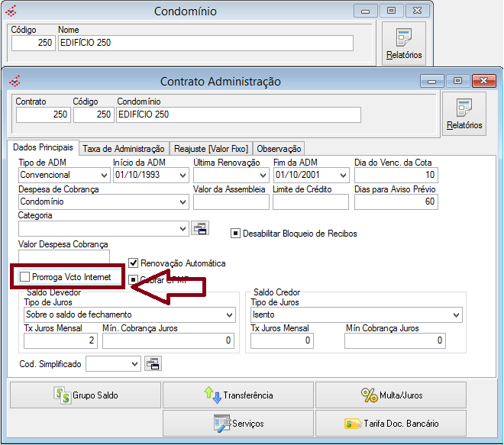Image resolution: width=504 pixels, height=445 pixels.
Task: Open the Observação tab
Action: (279, 149)
